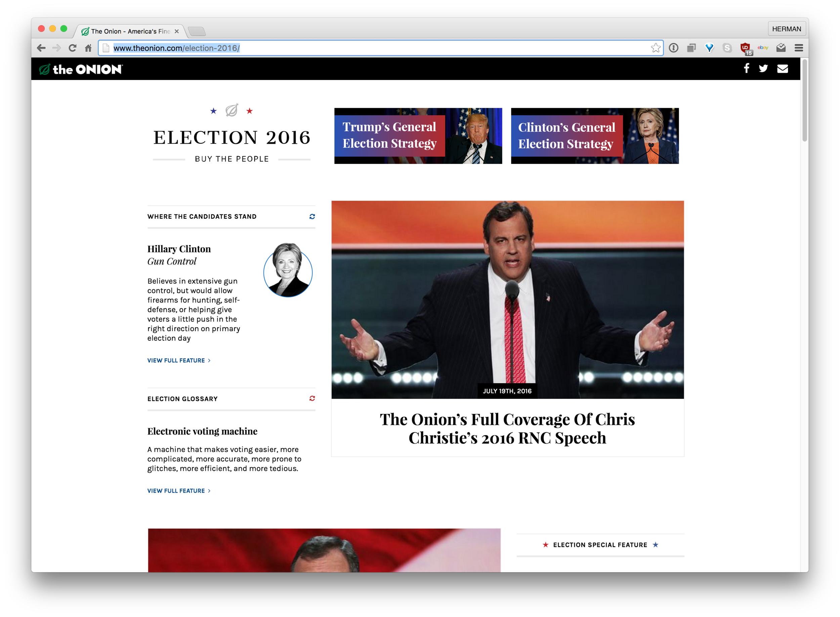Open Clinton's General Election Strategy banner
Viewport: 840px width, 617px height.
595,136
